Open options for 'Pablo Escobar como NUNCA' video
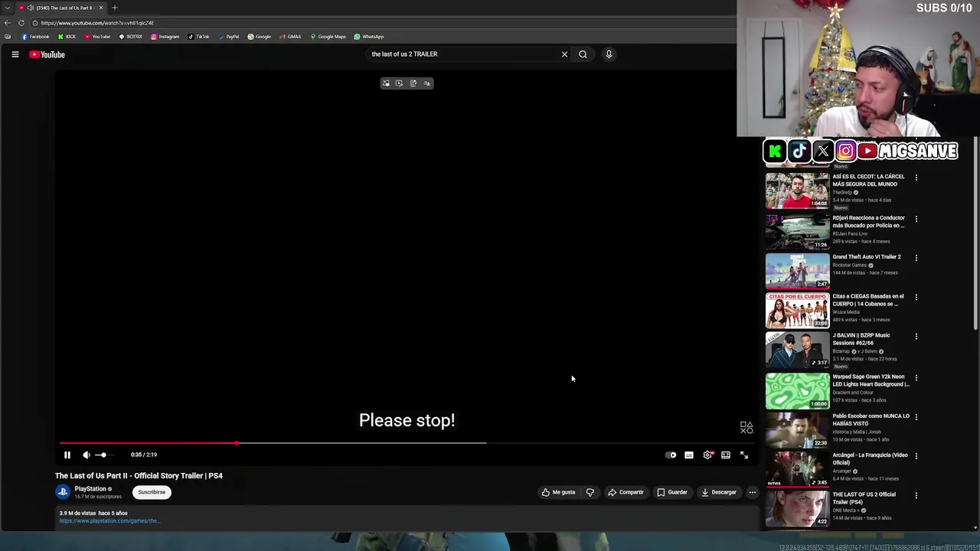Image resolution: width=980 pixels, height=551 pixels. (916, 417)
